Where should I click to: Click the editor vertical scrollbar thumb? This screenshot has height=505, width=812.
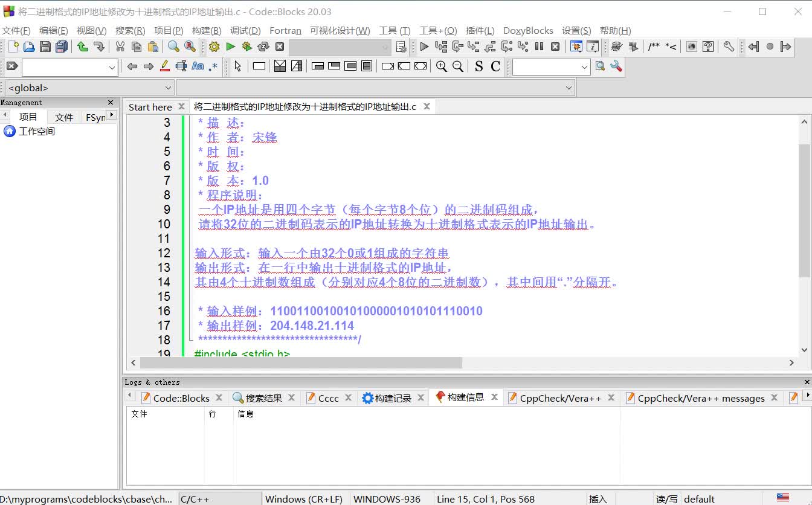(804, 211)
